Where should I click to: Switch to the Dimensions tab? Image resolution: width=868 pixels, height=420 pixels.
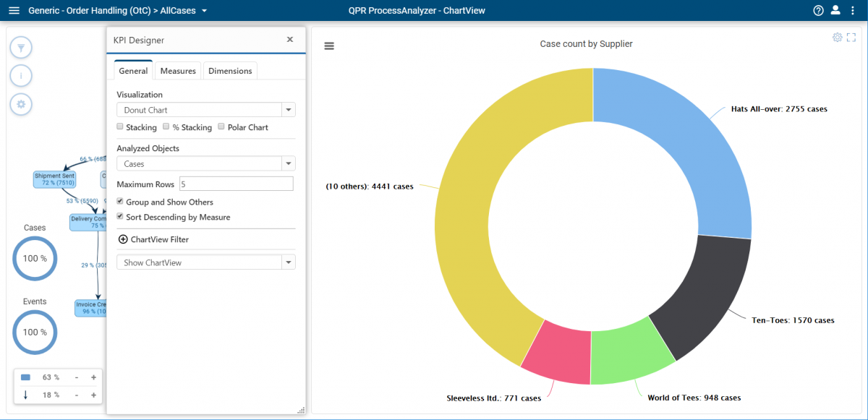pyautogui.click(x=230, y=71)
